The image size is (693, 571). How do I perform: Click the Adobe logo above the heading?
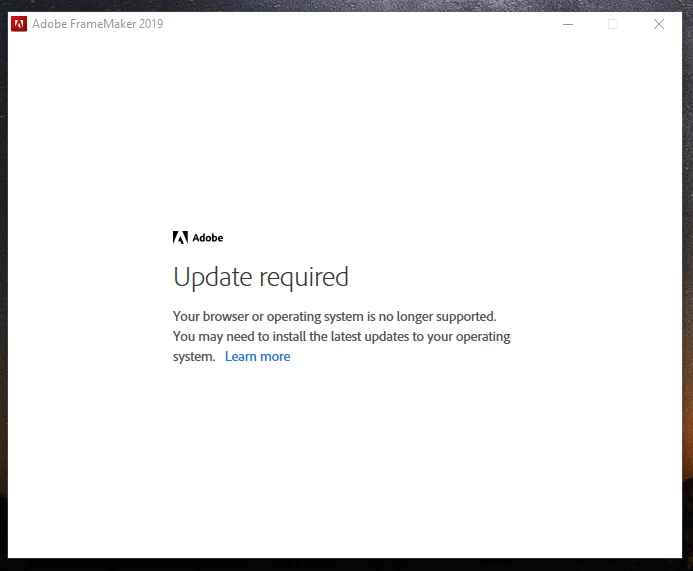click(x=198, y=238)
